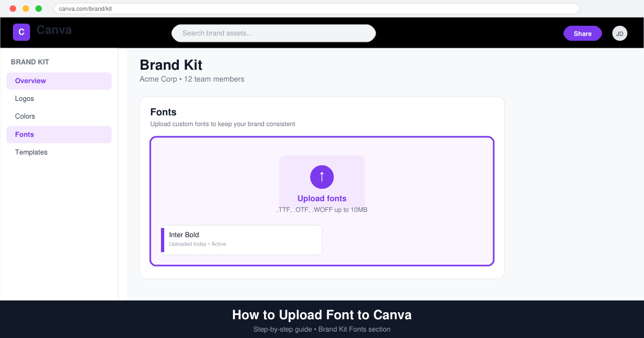The height and width of the screenshot is (338, 644).
Task: Click the yellow minimize window dot
Action: coord(26,9)
